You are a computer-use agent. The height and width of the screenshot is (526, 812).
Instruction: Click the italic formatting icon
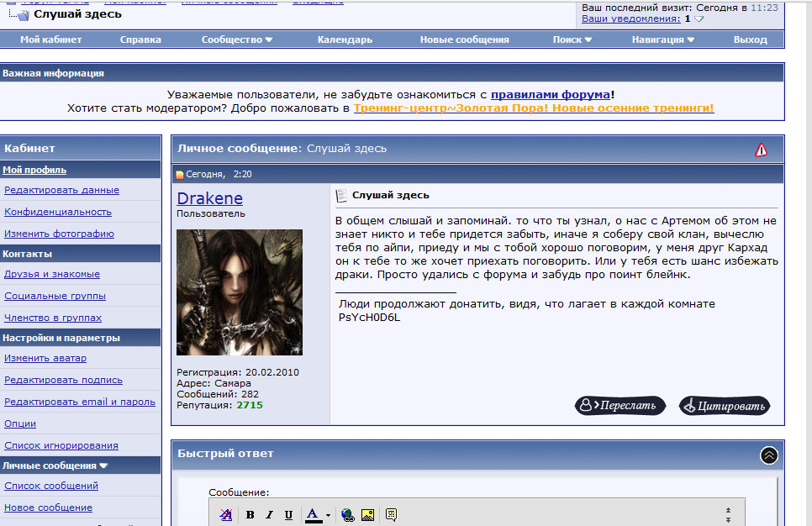click(269, 515)
